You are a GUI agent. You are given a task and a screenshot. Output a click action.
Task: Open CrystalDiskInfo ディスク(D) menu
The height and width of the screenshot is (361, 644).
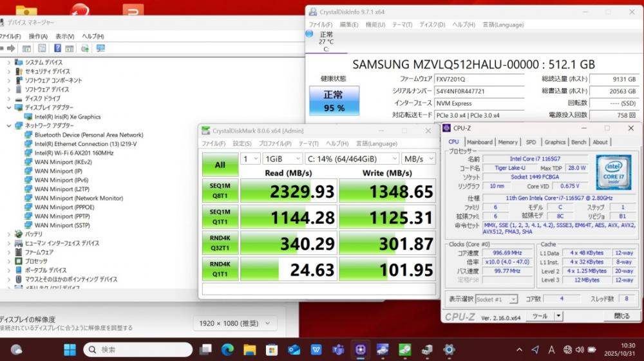click(432, 24)
